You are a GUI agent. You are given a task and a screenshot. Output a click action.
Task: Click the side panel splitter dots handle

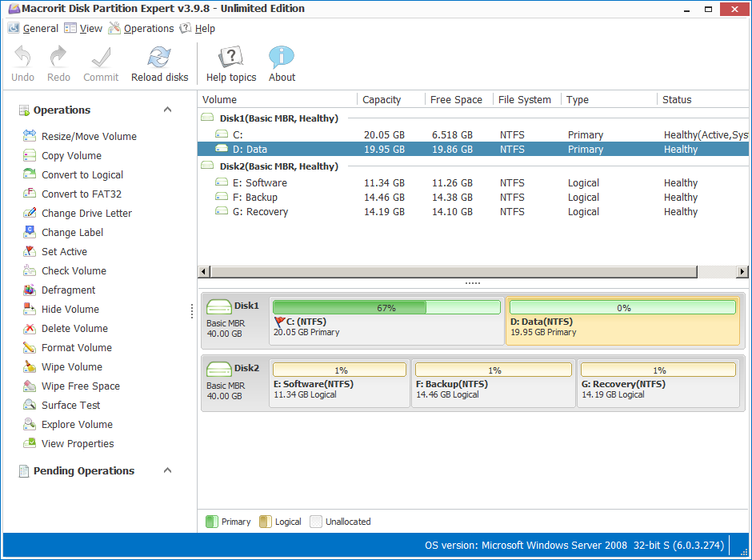(192, 311)
